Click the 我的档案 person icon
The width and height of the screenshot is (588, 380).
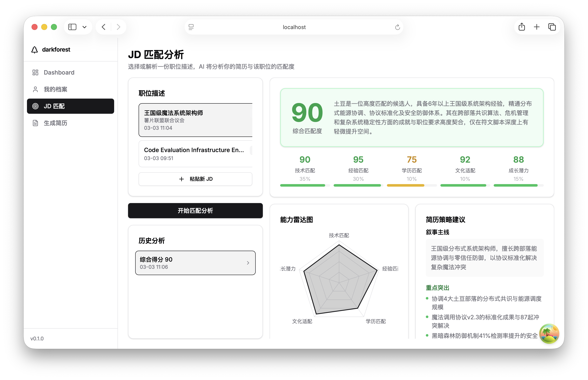pos(35,89)
